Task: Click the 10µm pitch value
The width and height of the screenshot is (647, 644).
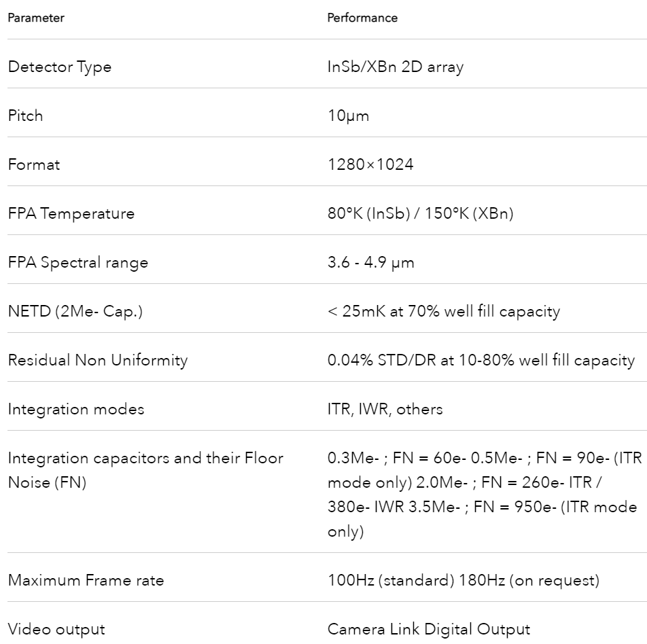Action: pyautogui.click(x=348, y=116)
